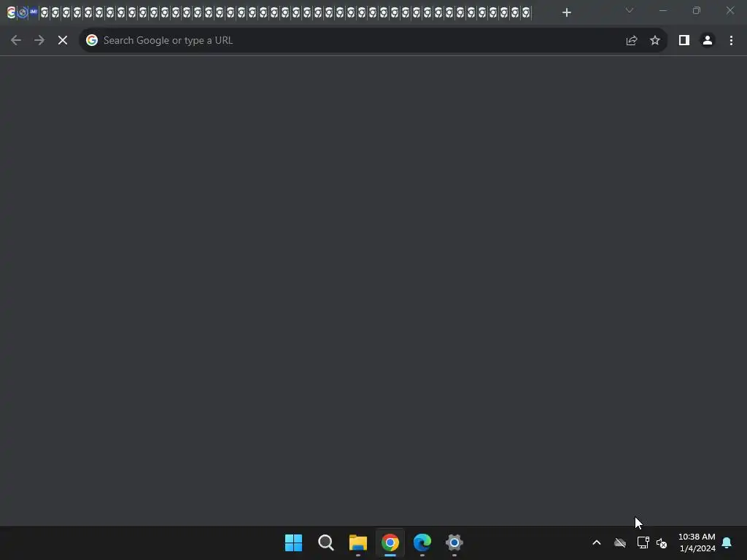The image size is (747, 560).
Task: Minimize the Chrome window
Action: click(x=662, y=10)
